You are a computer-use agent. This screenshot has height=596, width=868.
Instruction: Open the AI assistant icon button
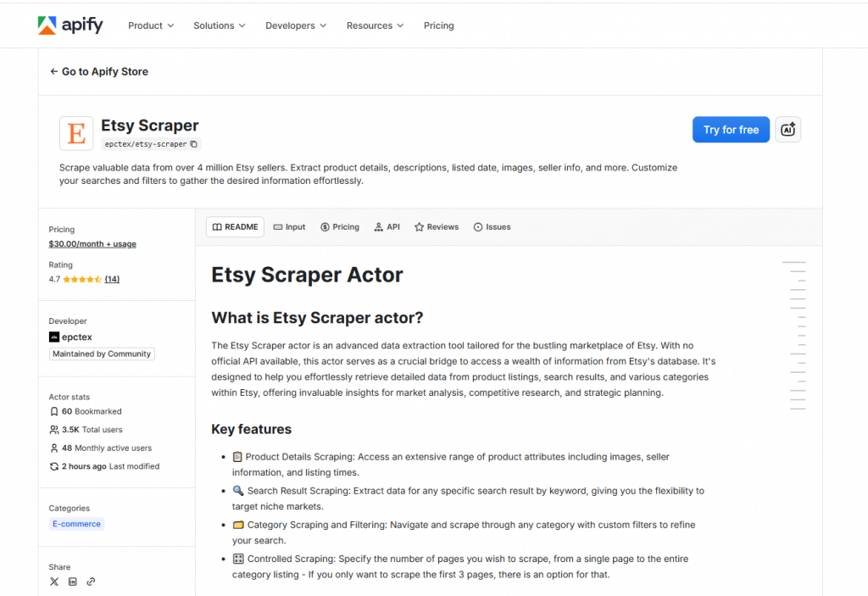(787, 130)
